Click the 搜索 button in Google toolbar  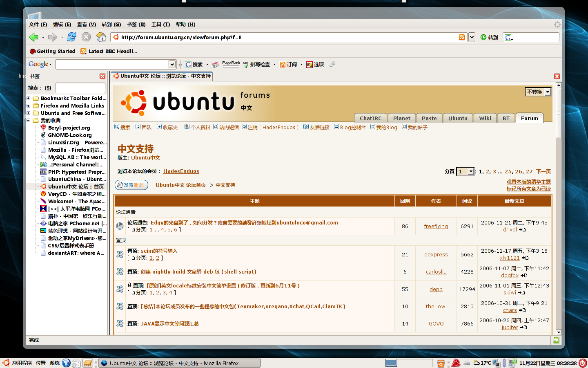coord(194,64)
